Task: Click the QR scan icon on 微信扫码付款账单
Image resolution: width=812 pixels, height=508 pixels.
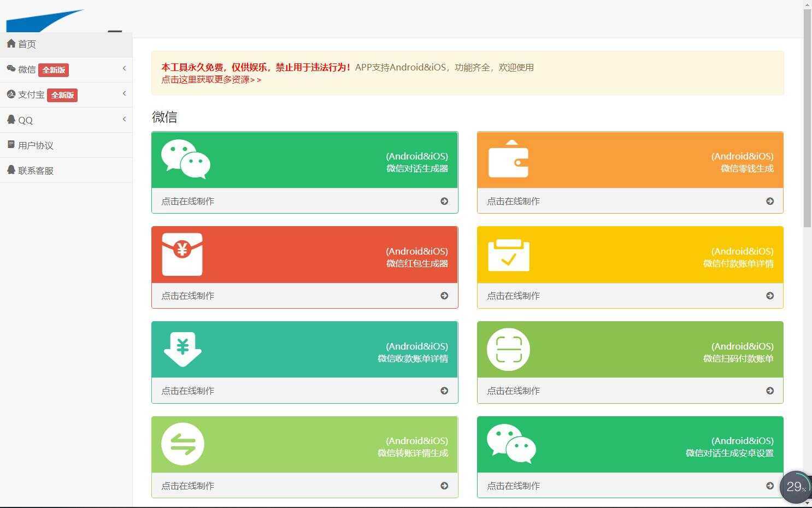Action: 509,349
